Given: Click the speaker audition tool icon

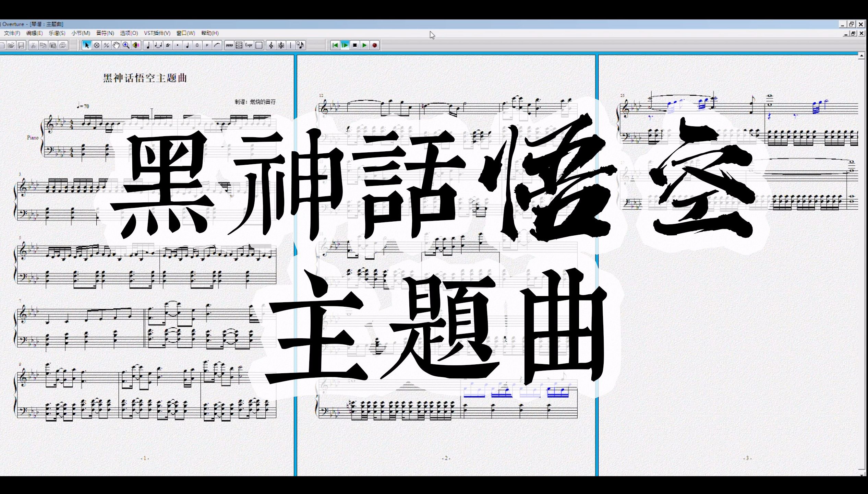Looking at the screenshot, I should click(136, 45).
